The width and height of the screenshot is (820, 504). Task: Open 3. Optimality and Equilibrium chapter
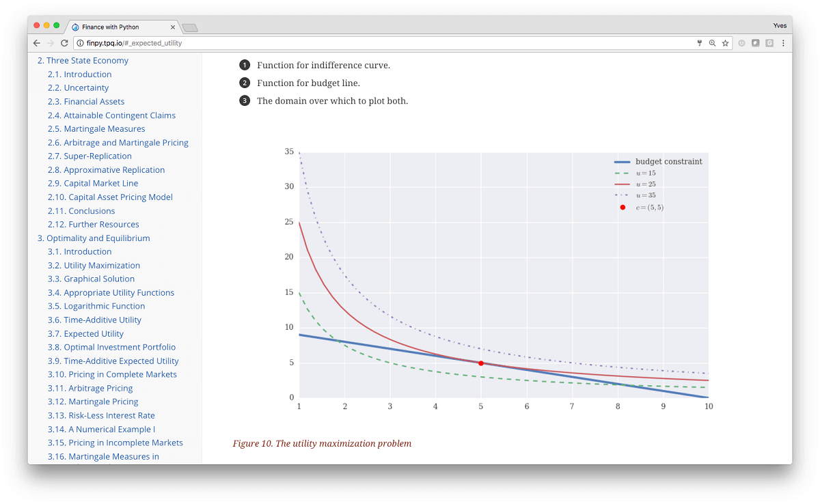(94, 238)
